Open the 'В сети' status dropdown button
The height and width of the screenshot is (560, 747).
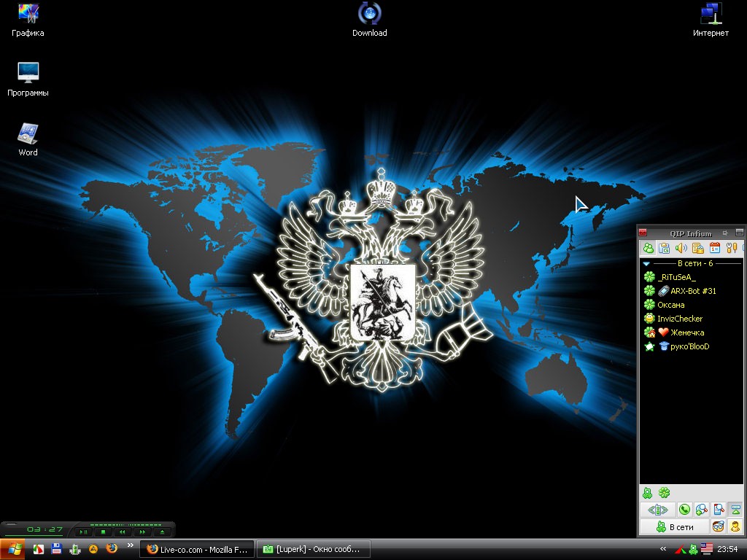(675, 526)
